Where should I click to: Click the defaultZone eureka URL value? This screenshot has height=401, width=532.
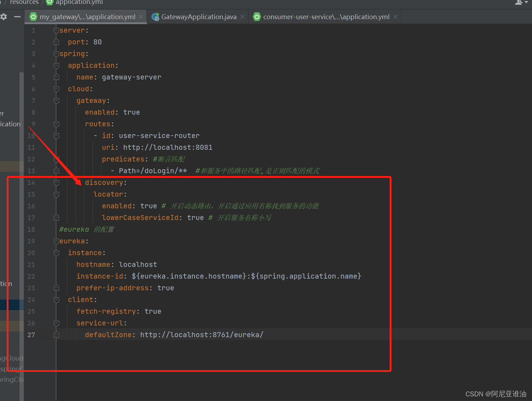point(202,335)
